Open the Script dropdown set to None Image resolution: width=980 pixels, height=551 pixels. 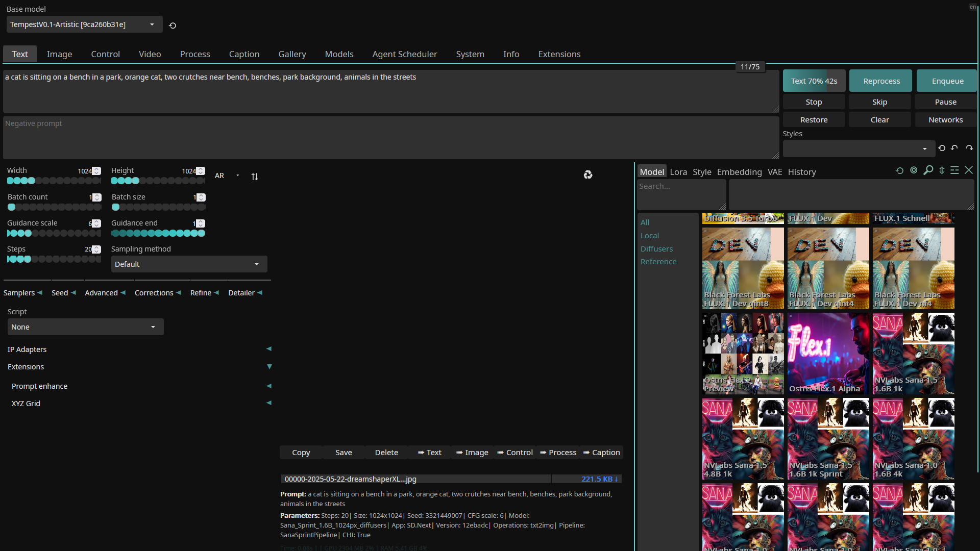85,327
